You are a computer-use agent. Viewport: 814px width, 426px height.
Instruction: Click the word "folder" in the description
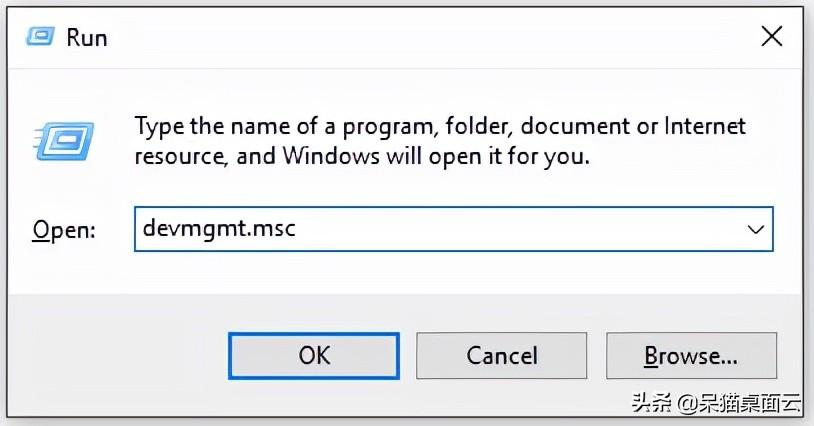click(x=479, y=127)
